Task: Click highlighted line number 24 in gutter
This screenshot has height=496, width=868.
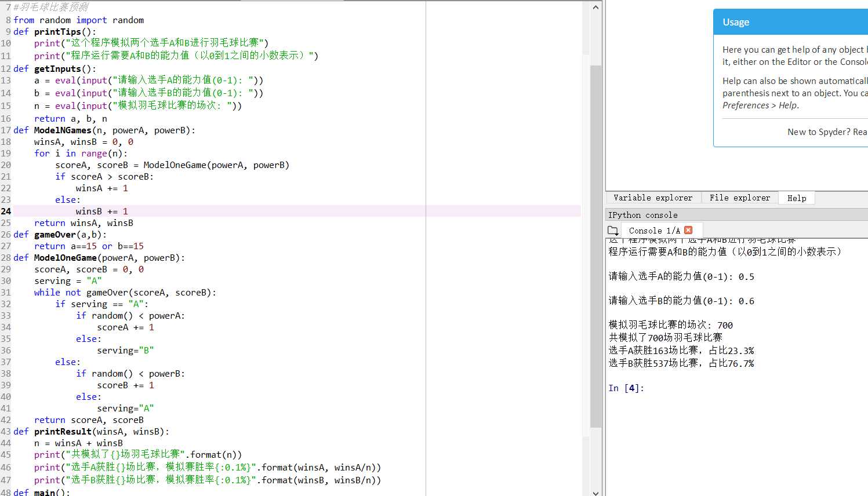Action: click(x=6, y=211)
